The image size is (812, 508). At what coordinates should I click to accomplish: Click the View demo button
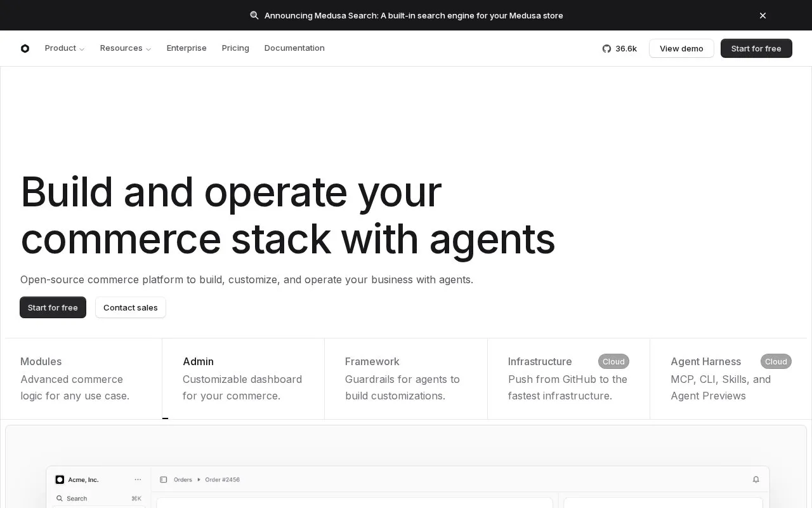point(681,48)
